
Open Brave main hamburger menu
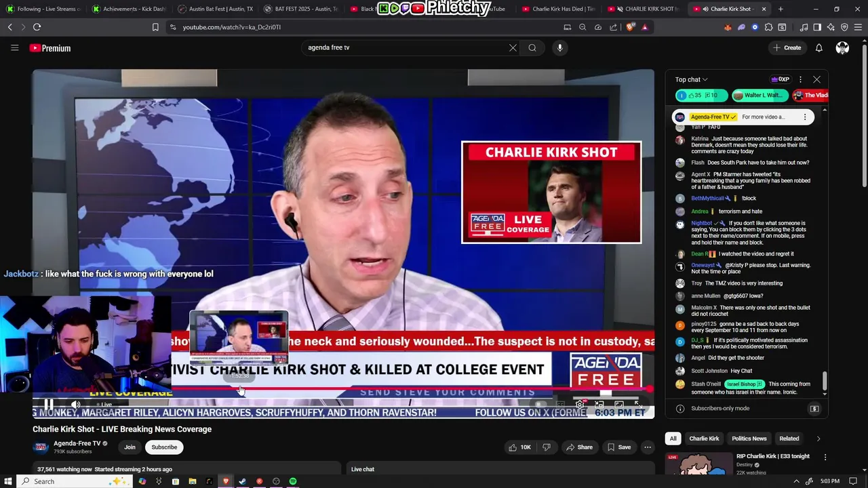tap(858, 27)
